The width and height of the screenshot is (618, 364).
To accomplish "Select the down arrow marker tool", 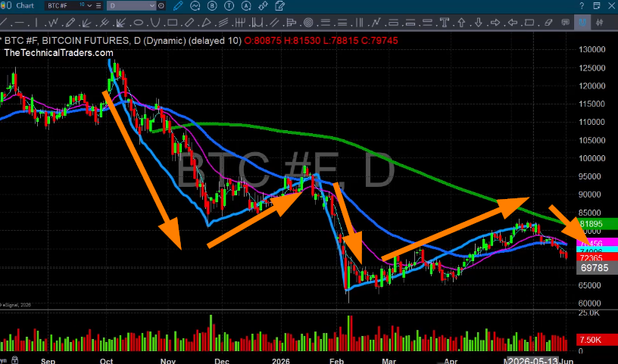I will pos(479,23).
